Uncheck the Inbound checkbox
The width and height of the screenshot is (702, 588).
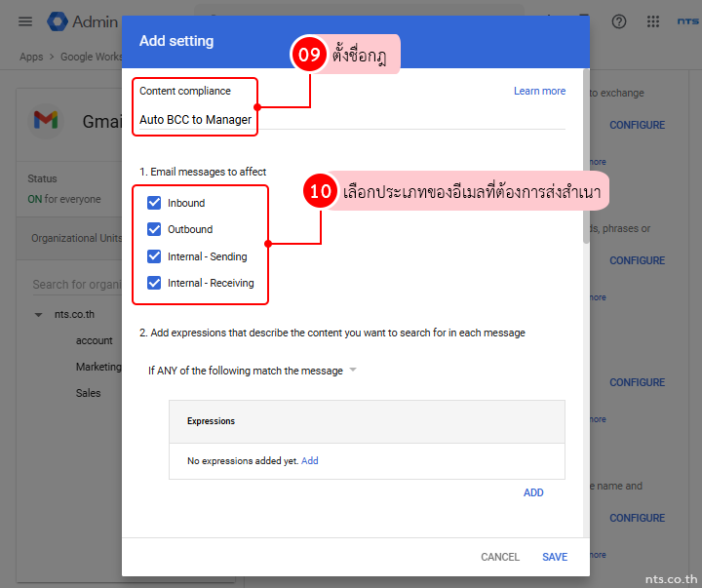[x=153, y=203]
